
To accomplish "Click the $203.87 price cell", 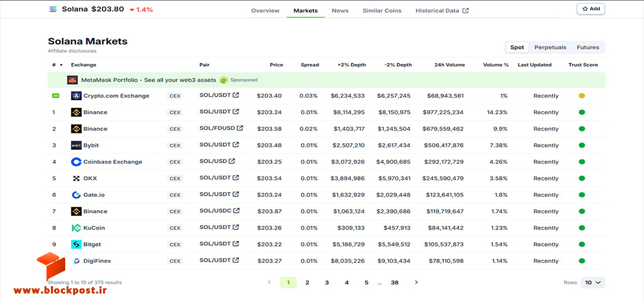I will point(269,211).
